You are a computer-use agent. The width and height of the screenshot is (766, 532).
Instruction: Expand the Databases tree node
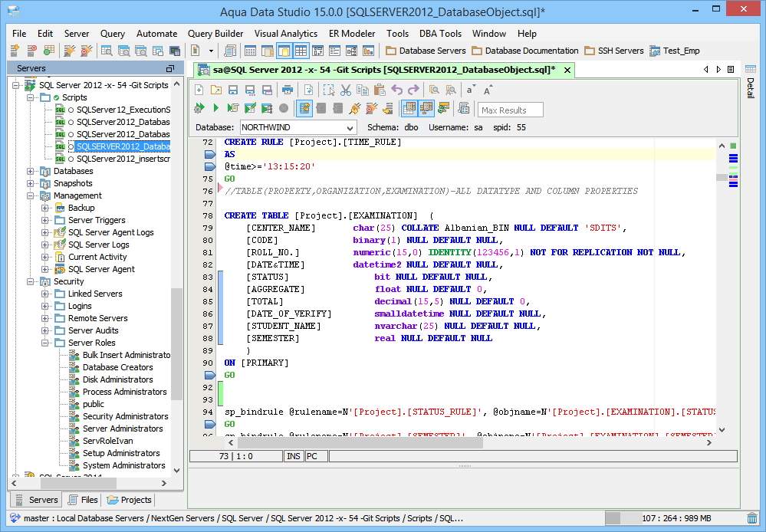(31, 171)
